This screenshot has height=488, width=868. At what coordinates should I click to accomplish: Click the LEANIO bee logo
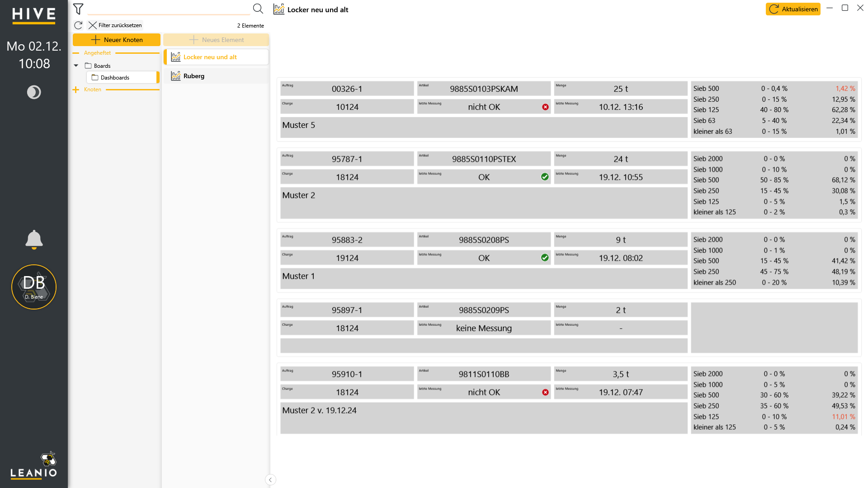coord(34,465)
